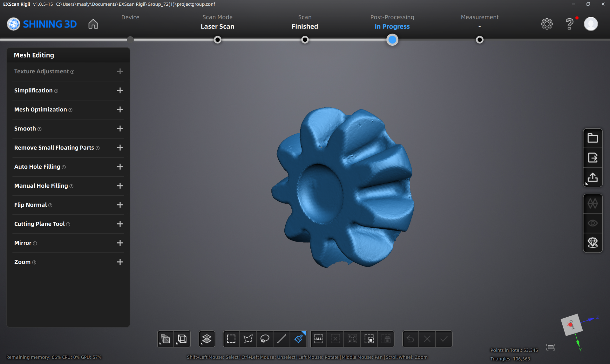
Task: Go to the Measurement step
Action: pos(479,40)
